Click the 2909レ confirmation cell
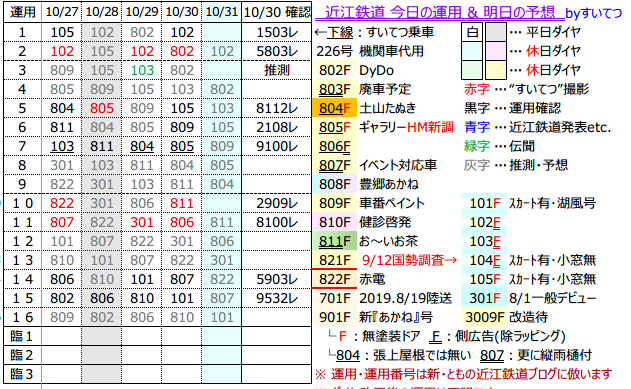This screenshot has height=389, width=631. tap(277, 204)
